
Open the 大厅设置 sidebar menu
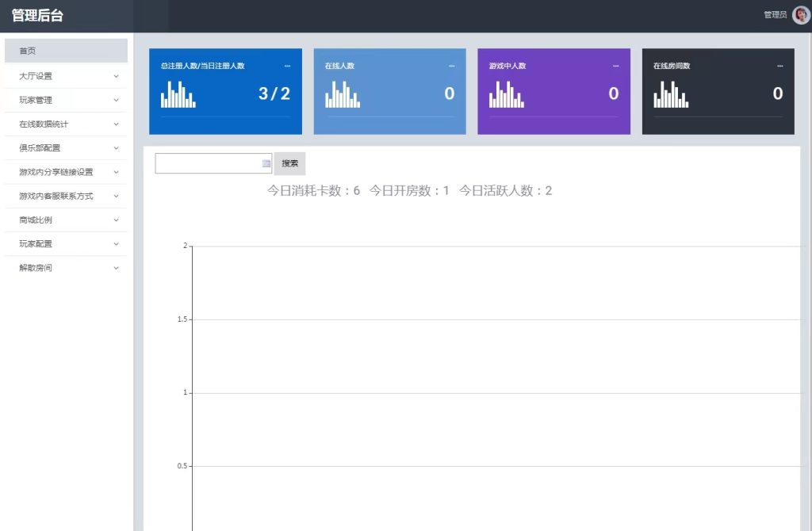coord(66,76)
